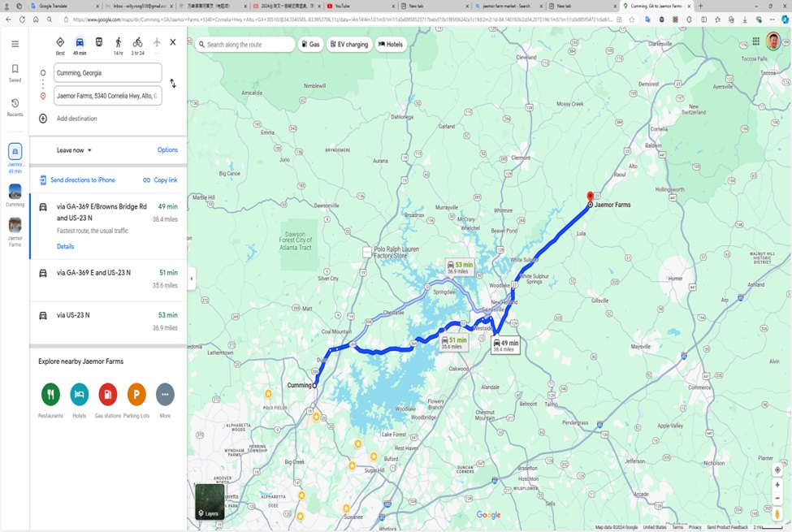Click the browser address bar URL

tap(342, 19)
